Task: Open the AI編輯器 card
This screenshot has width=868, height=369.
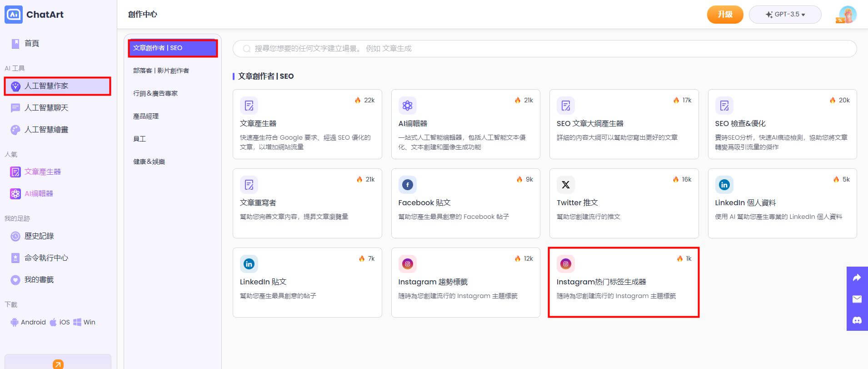Action: (x=465, y=124)
